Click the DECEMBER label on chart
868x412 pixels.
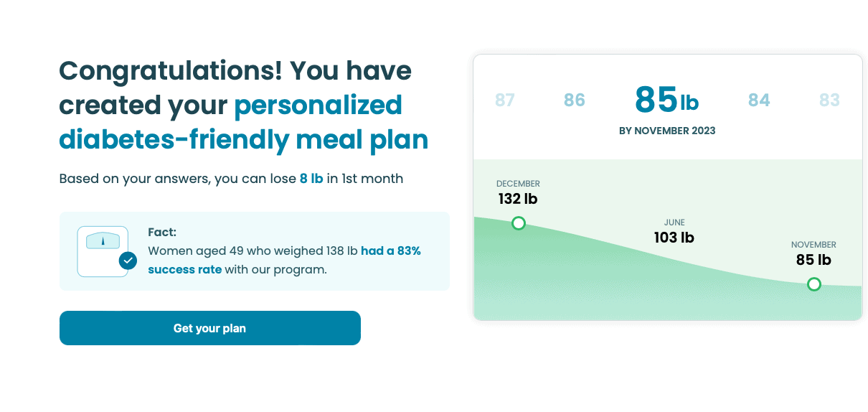tap(518, 184)
